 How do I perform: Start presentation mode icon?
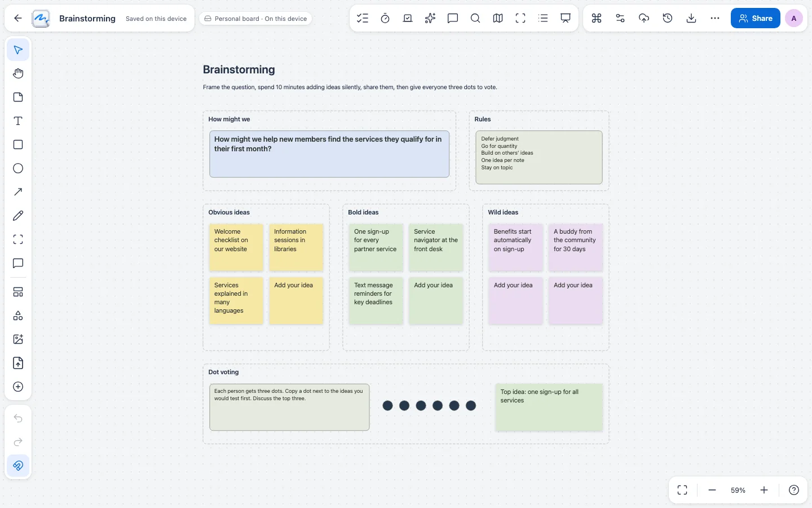click(x=566, y=18)
